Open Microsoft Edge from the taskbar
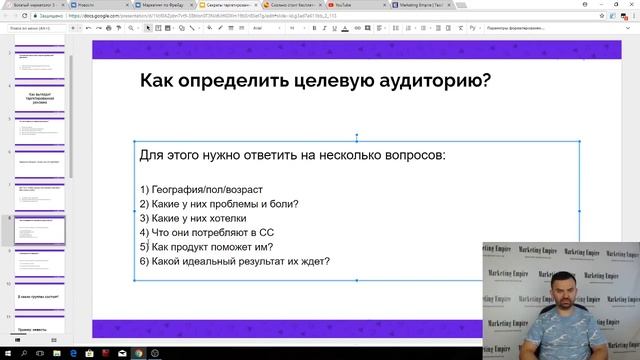640x360 pixels. click(73, 353)
